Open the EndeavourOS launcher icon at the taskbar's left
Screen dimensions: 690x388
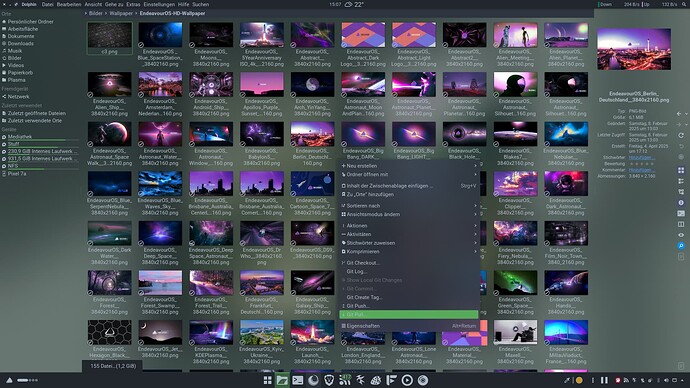9,380
